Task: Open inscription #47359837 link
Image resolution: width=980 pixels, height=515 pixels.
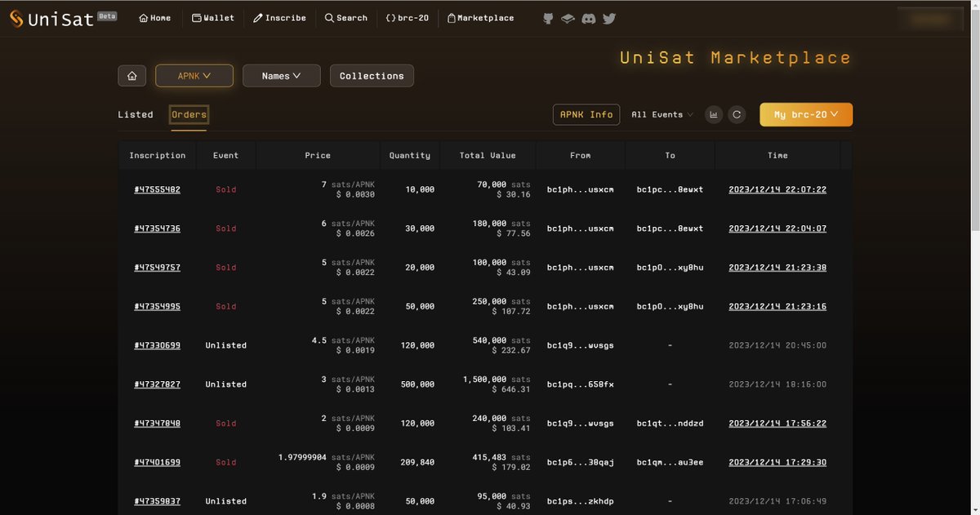Action: (158, 501)
